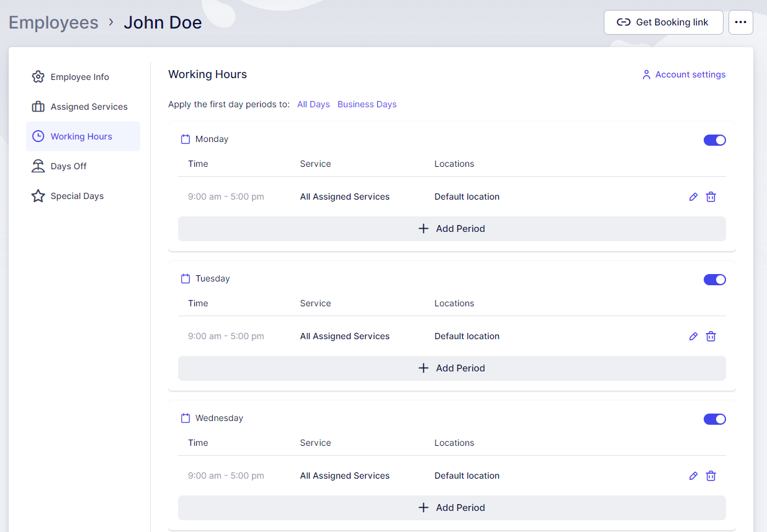Image resolution: width=767 pixels, height=532 pixels.
Task: Open the Employee Info section
Action: point(83,77)
